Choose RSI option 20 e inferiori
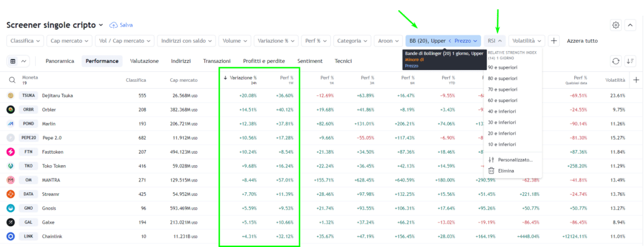The height and width of the screenshot is (247, 644). pyautogui.click(x=513, y=134)
